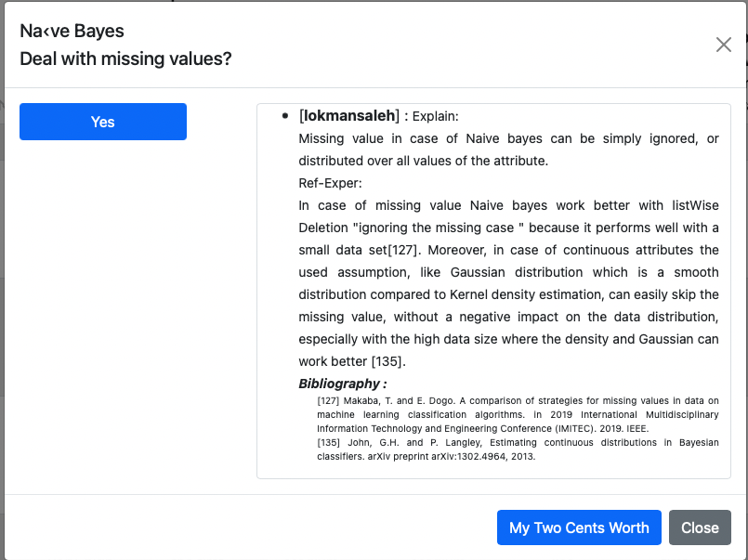Click the gray Close button
This screenshot has height=560, width=748.
pyautogui.click(x=700, y=527)
